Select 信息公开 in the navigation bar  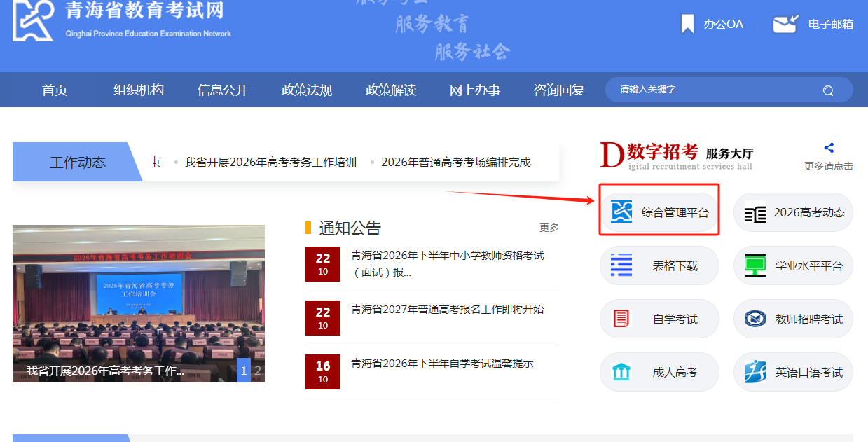[223, 90]
